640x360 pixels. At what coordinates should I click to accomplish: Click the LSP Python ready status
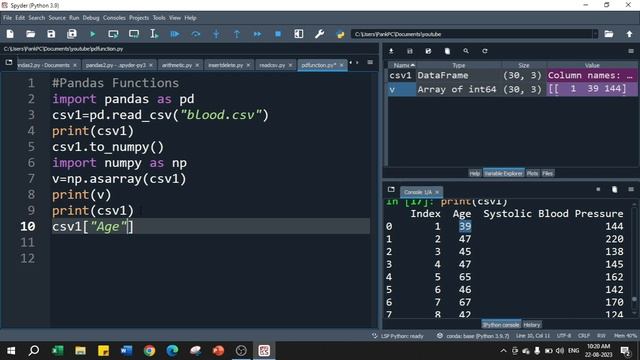pyautogui.click(x=398, y=336)
